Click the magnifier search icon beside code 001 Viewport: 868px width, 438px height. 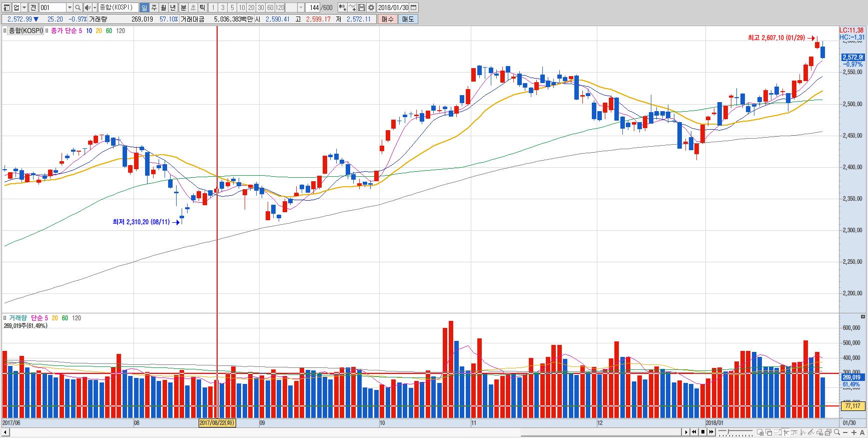[x=78, y=8]
